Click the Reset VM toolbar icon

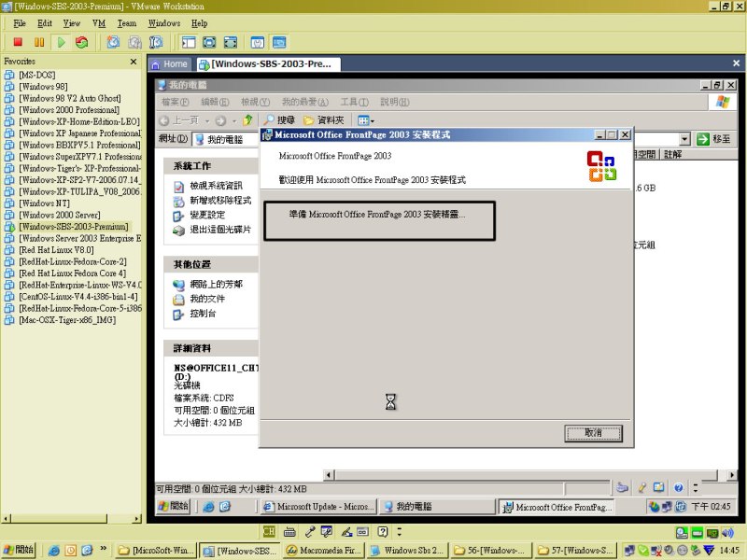(82, 42)
